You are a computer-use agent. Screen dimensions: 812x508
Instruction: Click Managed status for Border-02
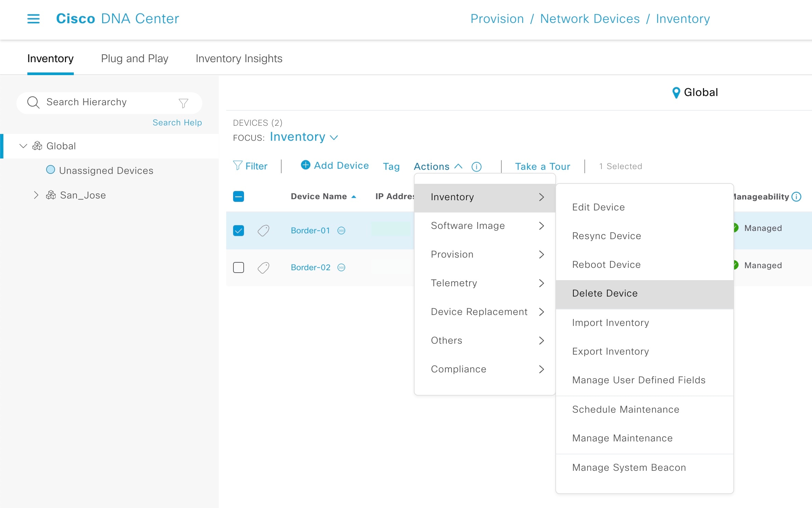coord(763,265)
